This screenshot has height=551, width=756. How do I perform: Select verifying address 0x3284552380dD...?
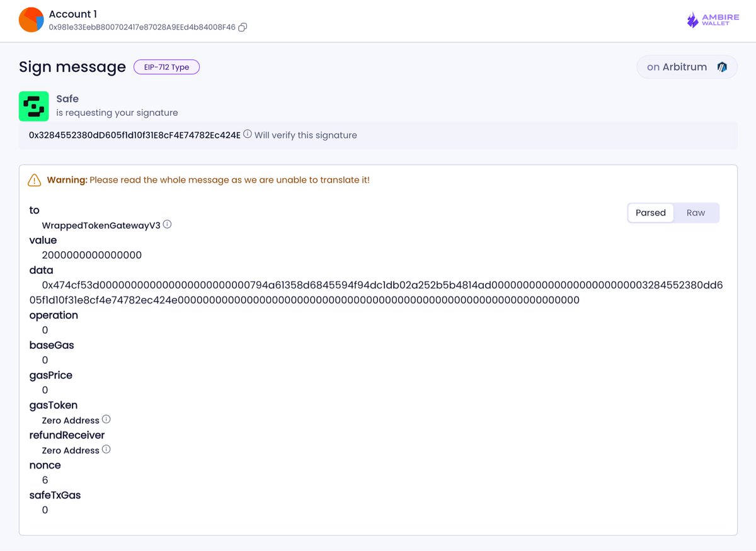click(135, 135)
